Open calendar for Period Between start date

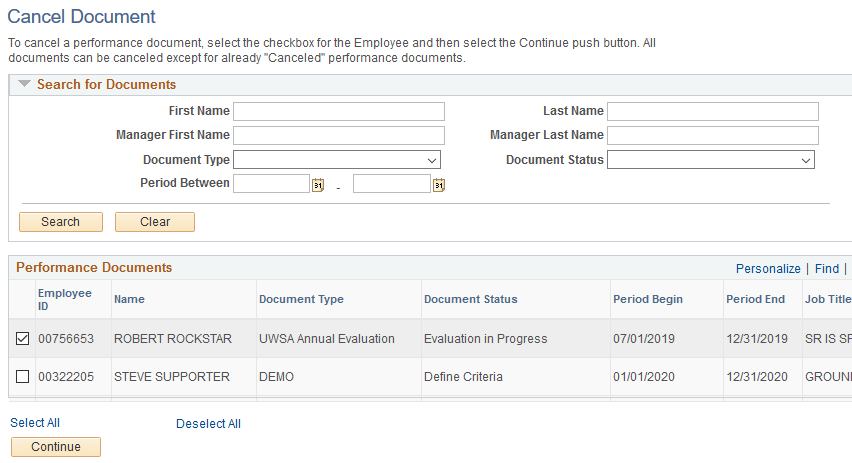[x=318, y=185]
